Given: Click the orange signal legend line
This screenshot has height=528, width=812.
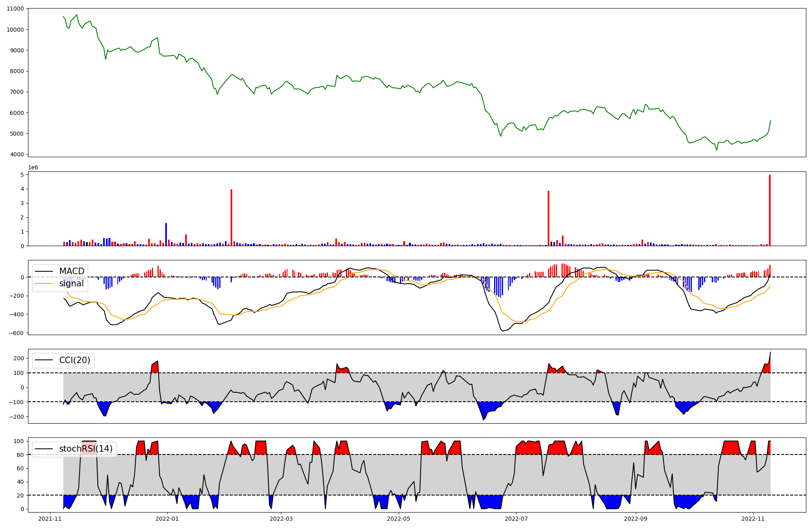Looking at the screenshot, I should (x=44, y=283).
